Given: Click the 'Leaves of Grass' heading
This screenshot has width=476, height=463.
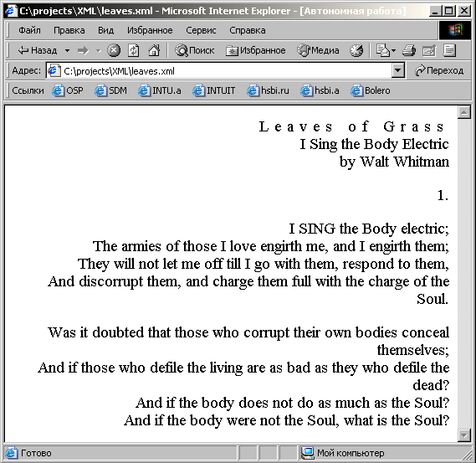Looking at the screenshot, I should [x=351, y=126].
